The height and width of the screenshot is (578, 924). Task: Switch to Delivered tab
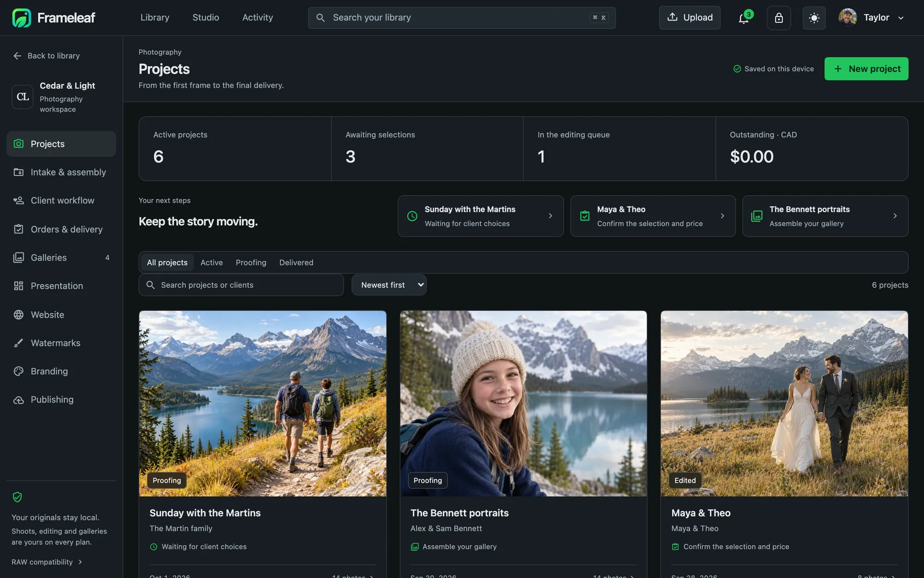(x=296, y=262)
